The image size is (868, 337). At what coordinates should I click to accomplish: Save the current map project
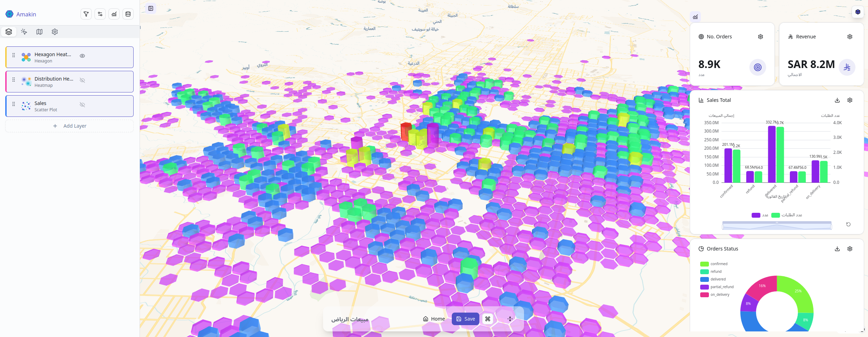pyautogui.click(x=465, y=319)
